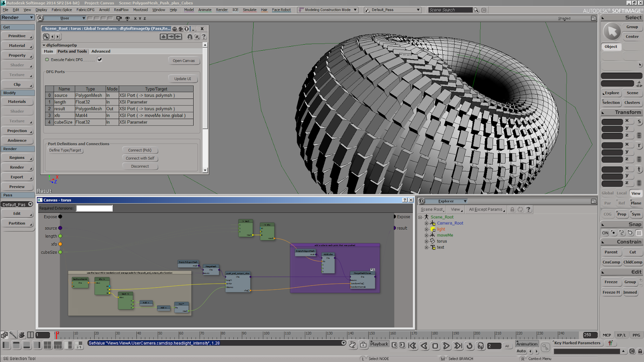Click the palette icon above the layout buttons

coord(22,335)
